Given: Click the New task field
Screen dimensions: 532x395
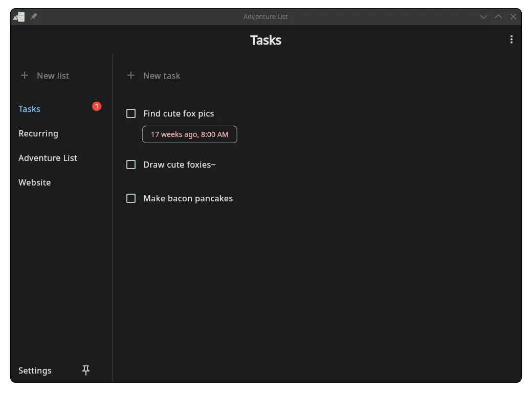Looking at the screenshot, I should [x=162, y=76].
